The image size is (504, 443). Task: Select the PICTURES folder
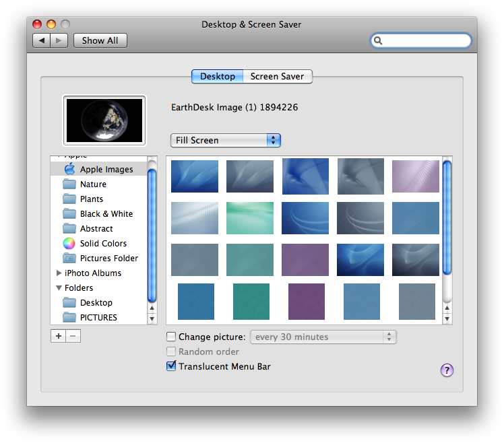[98, 317]
